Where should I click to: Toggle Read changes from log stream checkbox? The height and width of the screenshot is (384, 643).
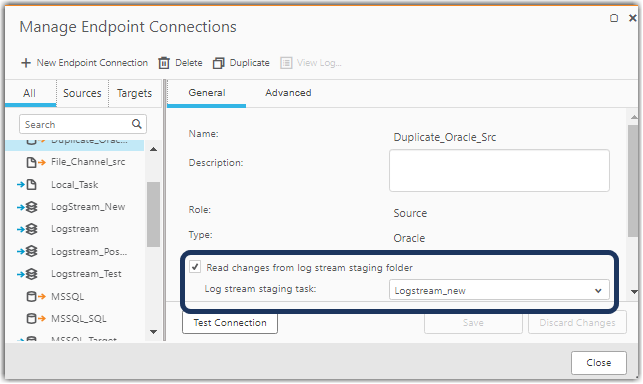(x=195, y=267)
